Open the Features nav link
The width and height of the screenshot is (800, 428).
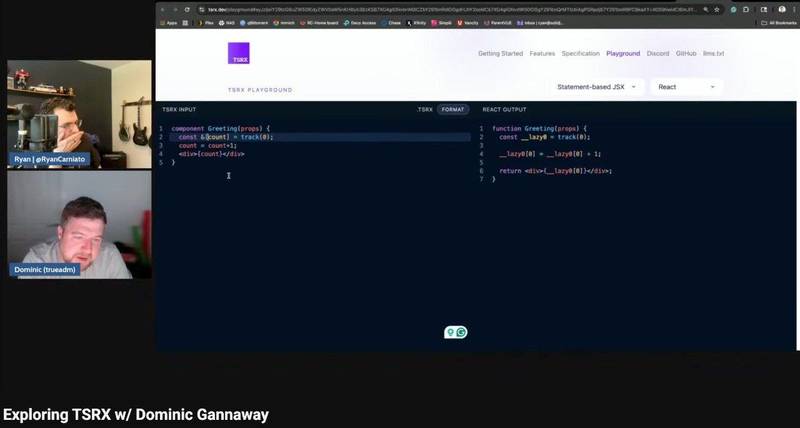[x=542, y=54]
